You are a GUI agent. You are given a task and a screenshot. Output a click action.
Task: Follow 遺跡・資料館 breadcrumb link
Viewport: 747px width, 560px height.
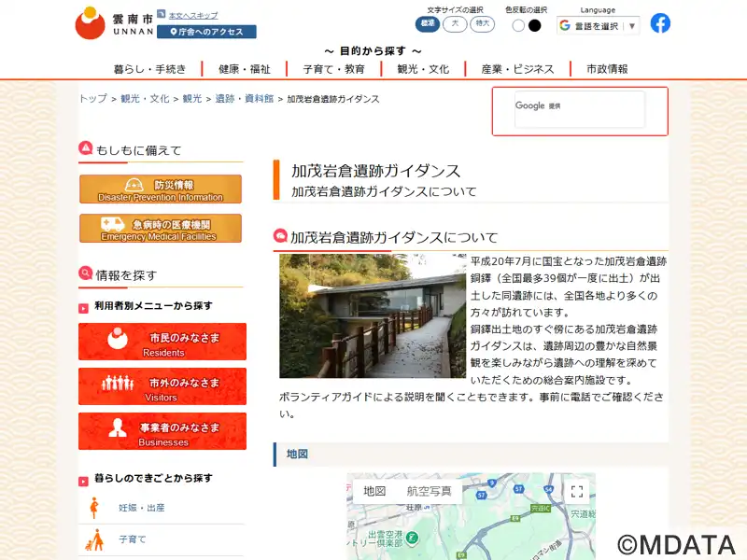coord(245,99)
